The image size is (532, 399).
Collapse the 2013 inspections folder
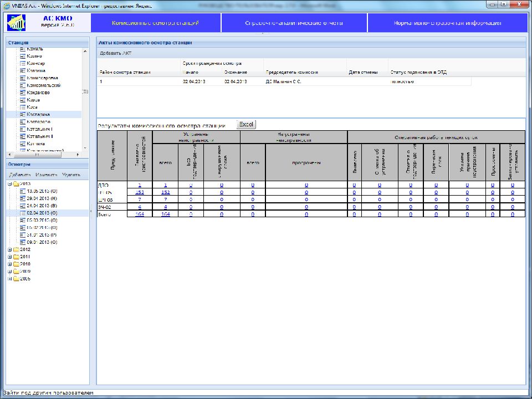pos(10,183)
